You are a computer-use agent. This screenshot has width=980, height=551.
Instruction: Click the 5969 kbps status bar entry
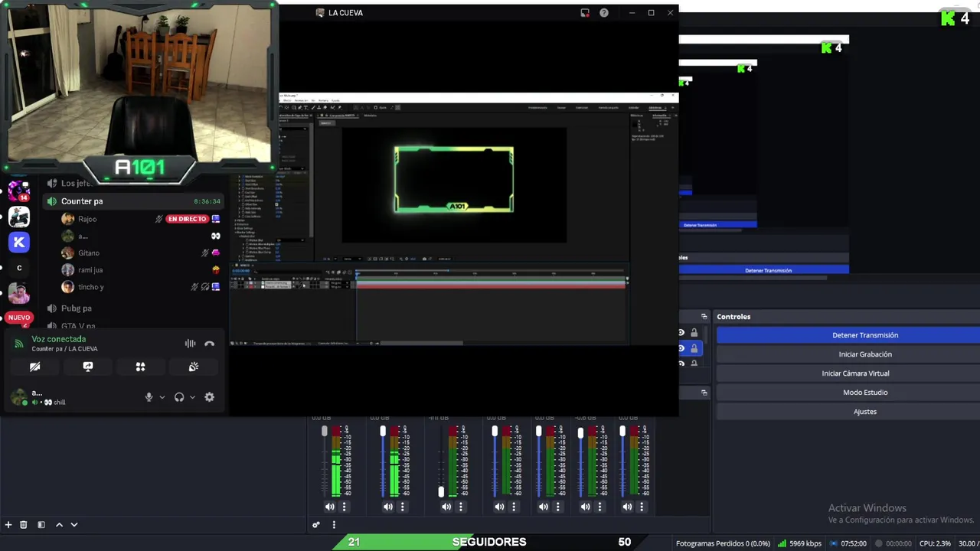(799, 543)
